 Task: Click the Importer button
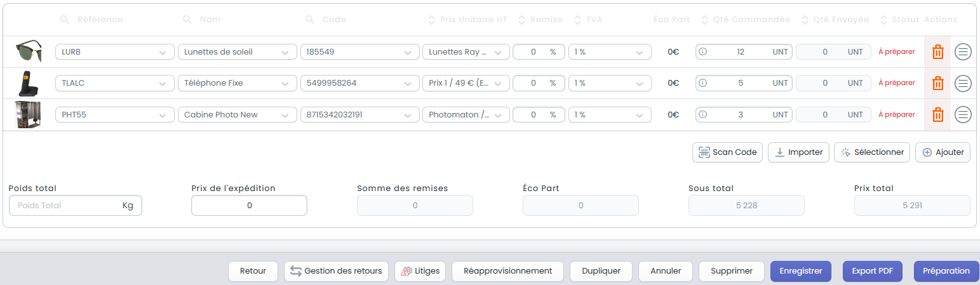point(798,152)
